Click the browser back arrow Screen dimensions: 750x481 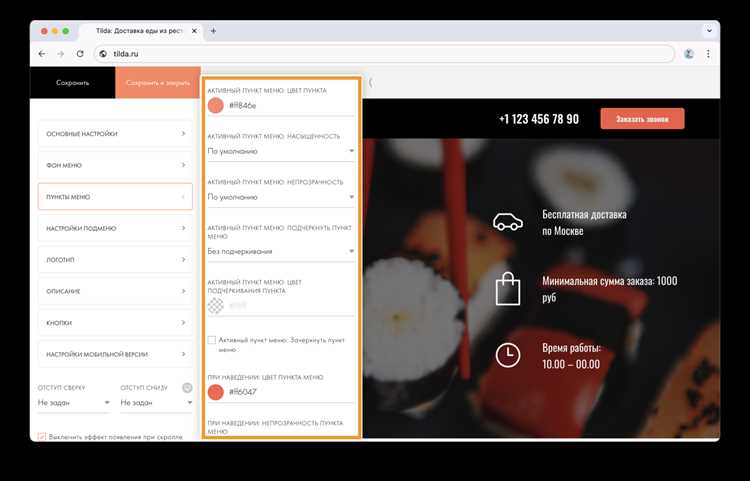42,54
